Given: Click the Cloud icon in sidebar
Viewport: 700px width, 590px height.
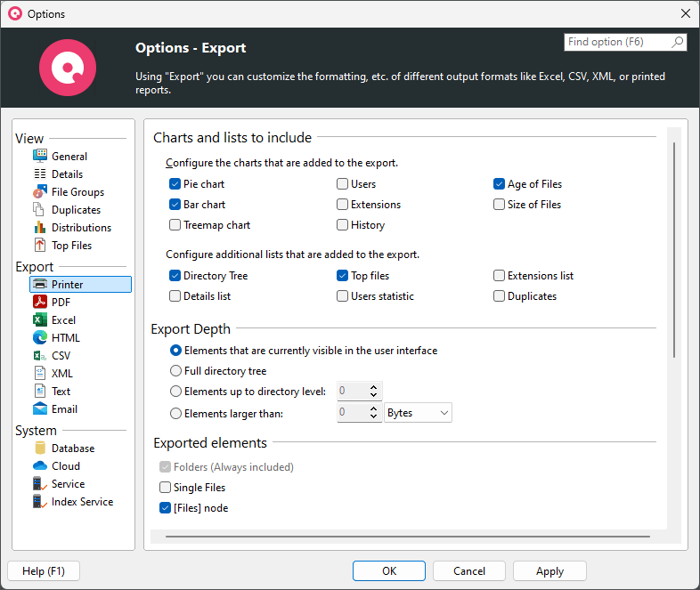Looking at the screenshot, I should pos(40,466).
